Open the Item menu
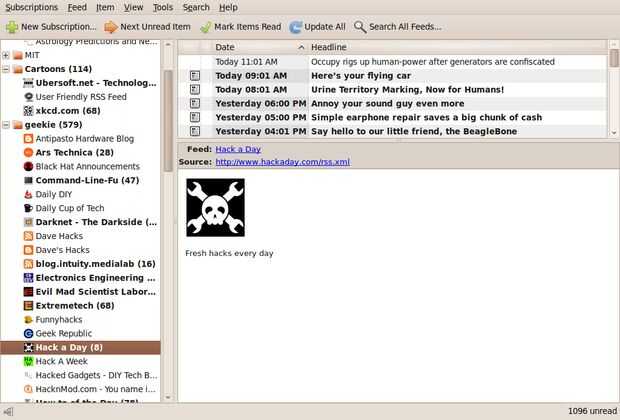 coord(105,7)
